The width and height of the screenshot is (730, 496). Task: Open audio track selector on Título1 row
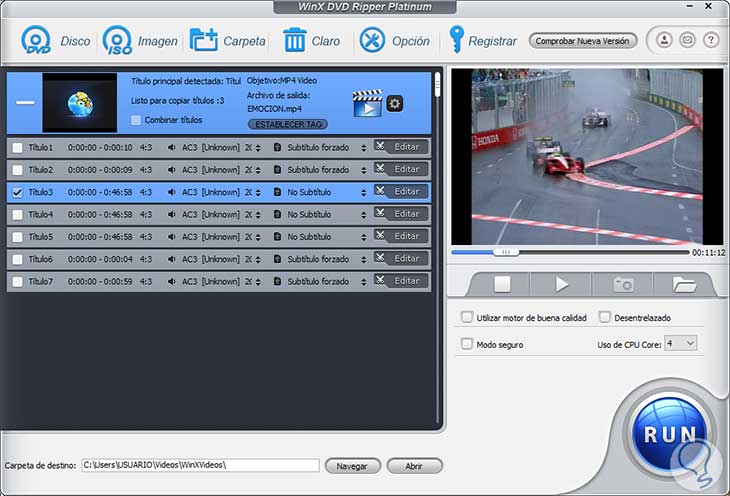(258, 148)
